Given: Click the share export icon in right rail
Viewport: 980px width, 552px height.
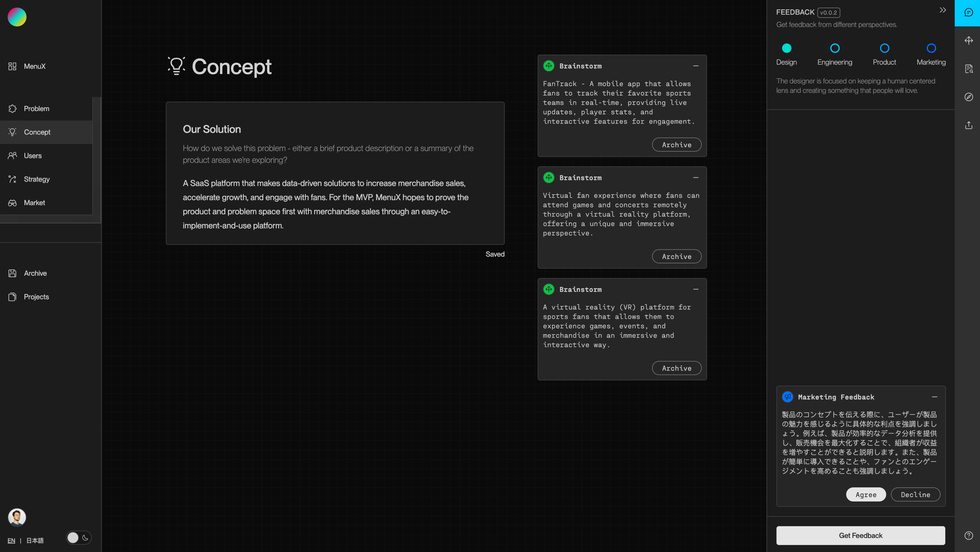Looking at the screenshot, I should (969, 125).
